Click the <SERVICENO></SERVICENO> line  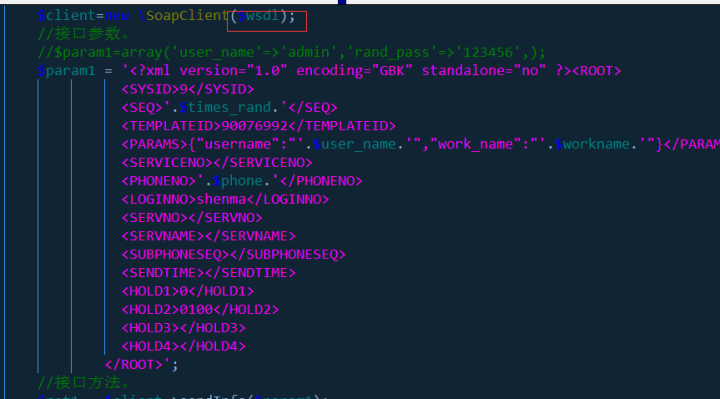click(217, 163)
